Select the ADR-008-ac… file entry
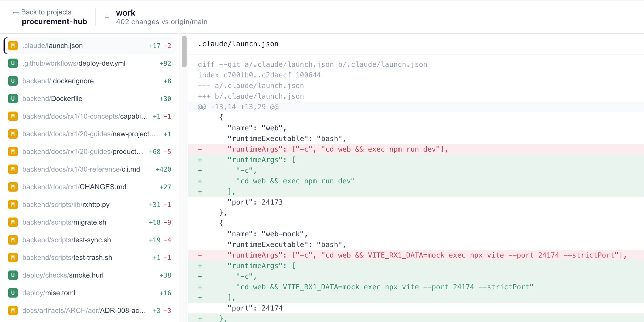 click(x=90, y=311)
